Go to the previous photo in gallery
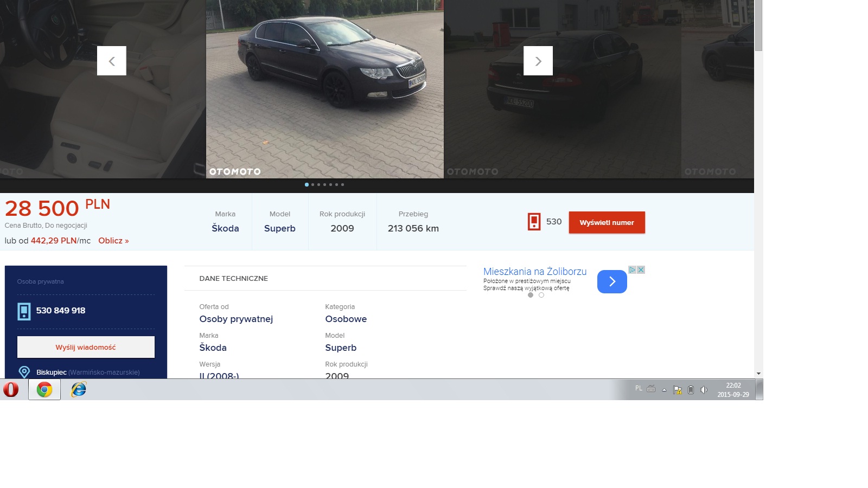 (111, 61)
